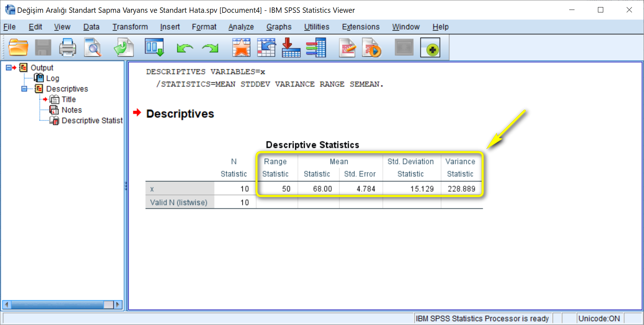Print the current output
This screenshot has height=325, width=644.
67,47
